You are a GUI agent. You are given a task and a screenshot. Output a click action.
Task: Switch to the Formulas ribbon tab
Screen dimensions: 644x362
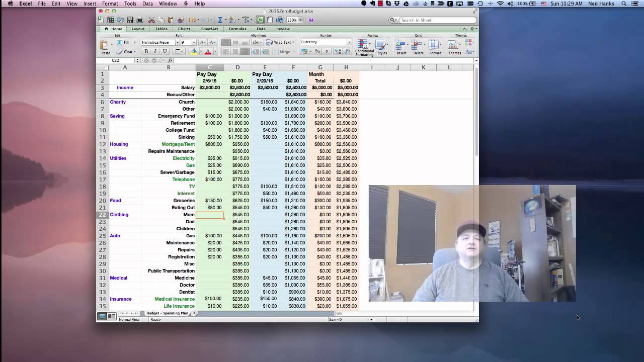click(237, 29)
